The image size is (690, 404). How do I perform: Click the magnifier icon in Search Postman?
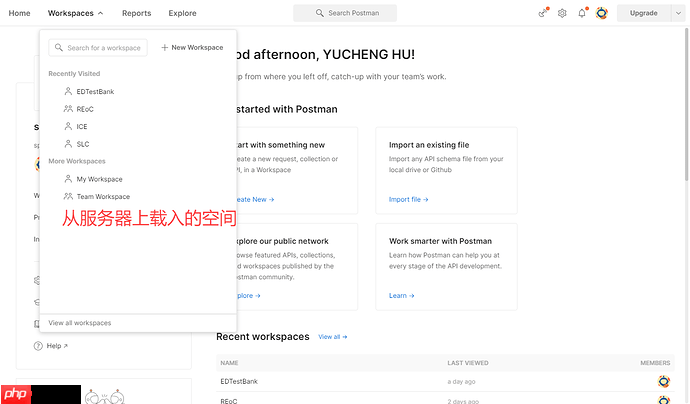click(319, 13)
